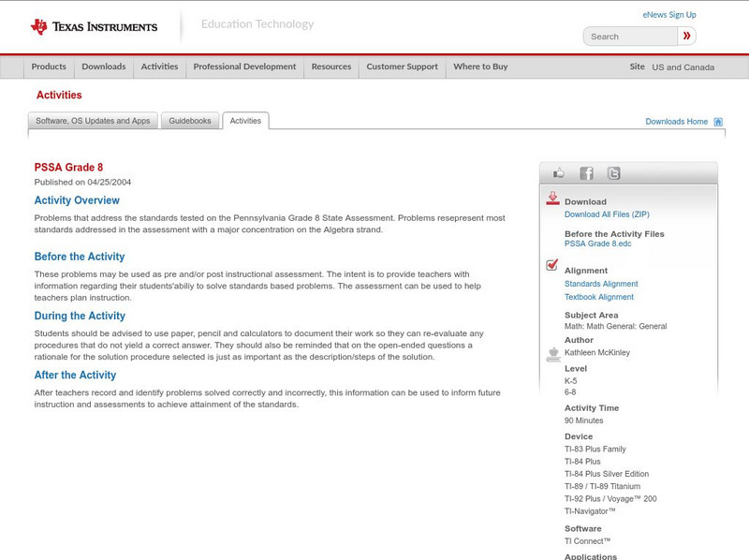Switch to the Guidebooks tab
749x560 pixels.
point(190,121)
